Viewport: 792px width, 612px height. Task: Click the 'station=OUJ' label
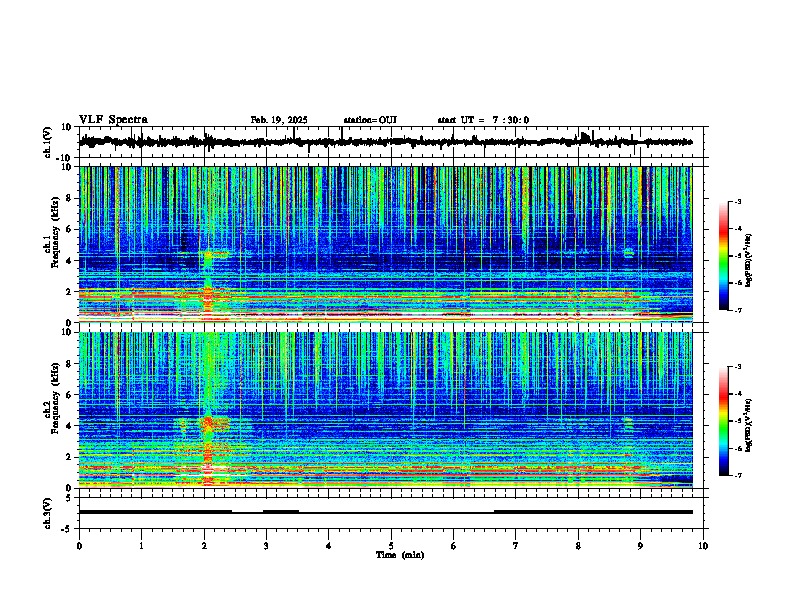(370, 120)
